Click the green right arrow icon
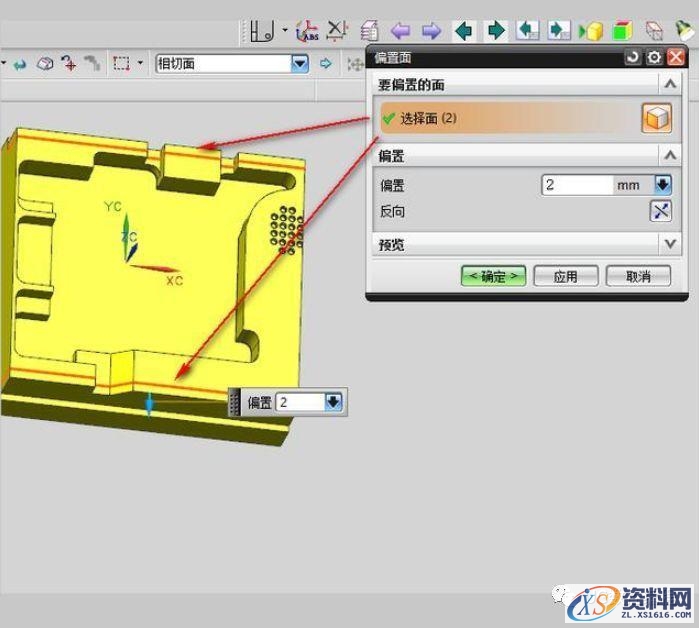699x628 pixels. [496, 31]
